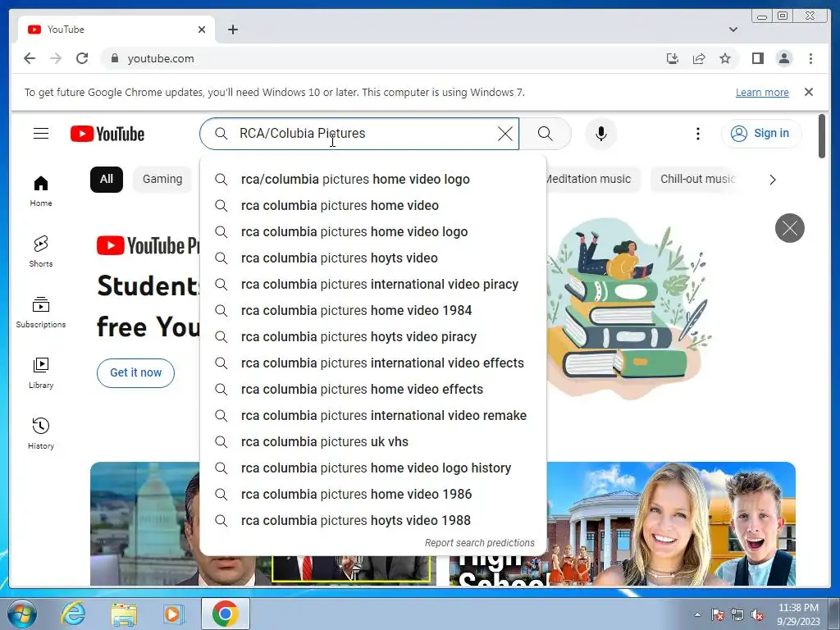Open Chrome three-dot menu
Viewport: 840px width, 630px height.
click(810, 58)
